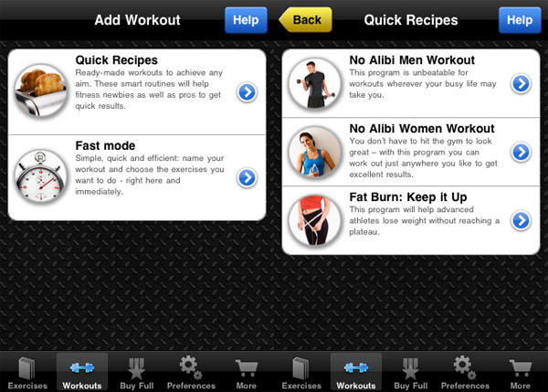Tap the More cart icon on left screen
Viewport: 548px width, 392px height.
(247, 368)
